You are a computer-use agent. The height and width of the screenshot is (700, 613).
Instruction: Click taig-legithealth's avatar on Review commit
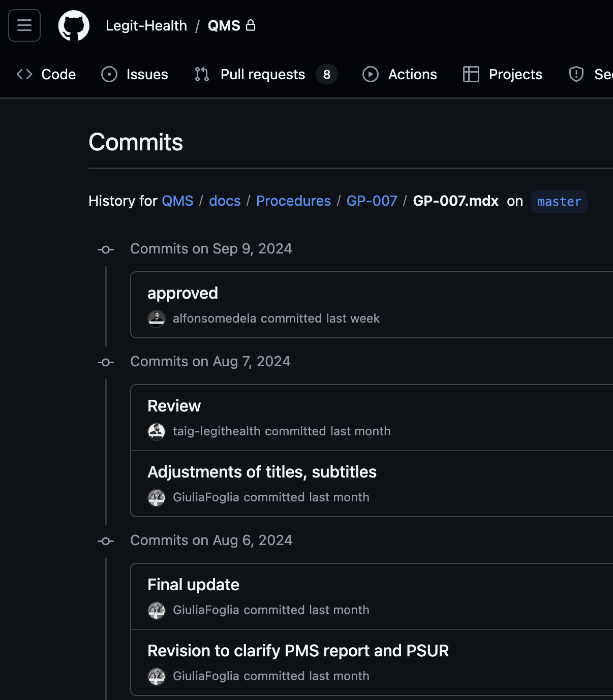(157, 431)
